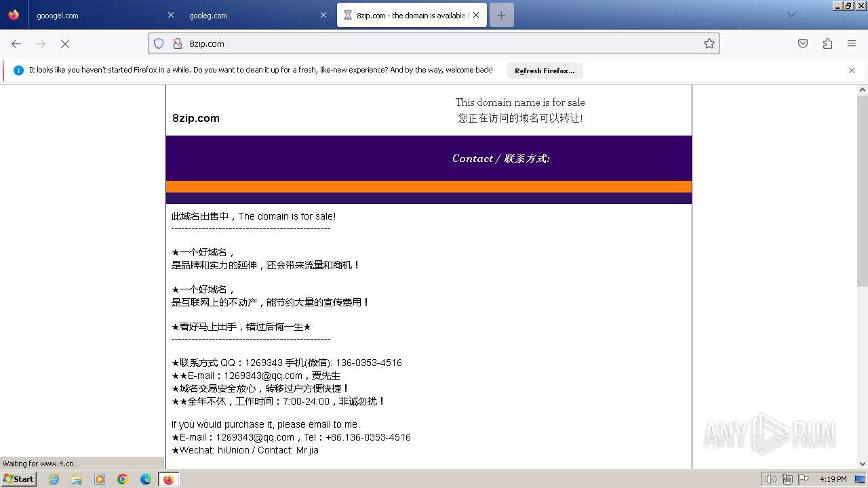
Task: Open the network tray icon
Action: pos(787,479)
